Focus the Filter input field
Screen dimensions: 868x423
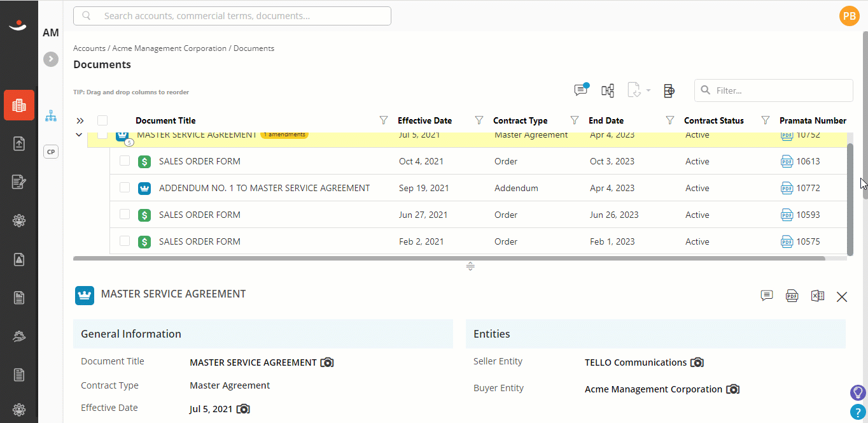(x=774, y=90)
